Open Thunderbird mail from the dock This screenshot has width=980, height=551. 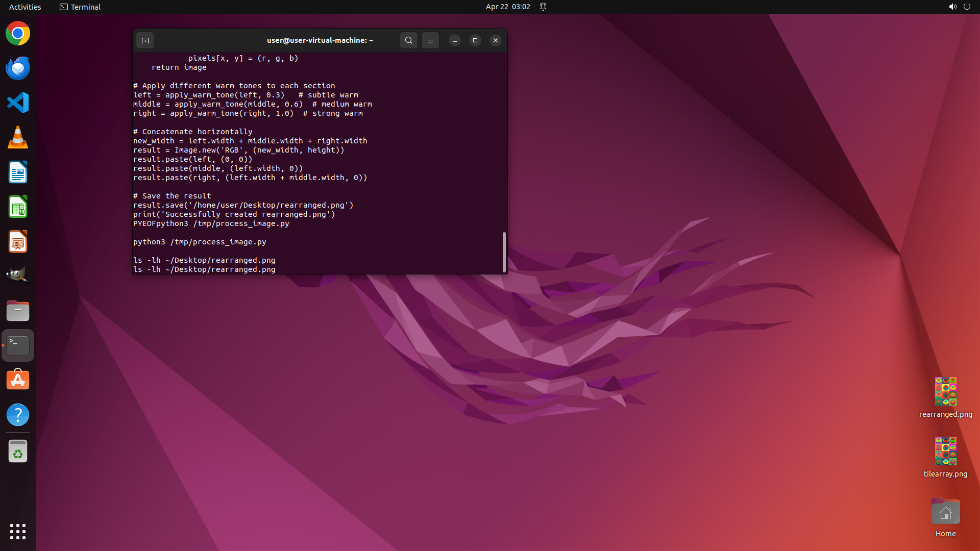pos(18,68)
